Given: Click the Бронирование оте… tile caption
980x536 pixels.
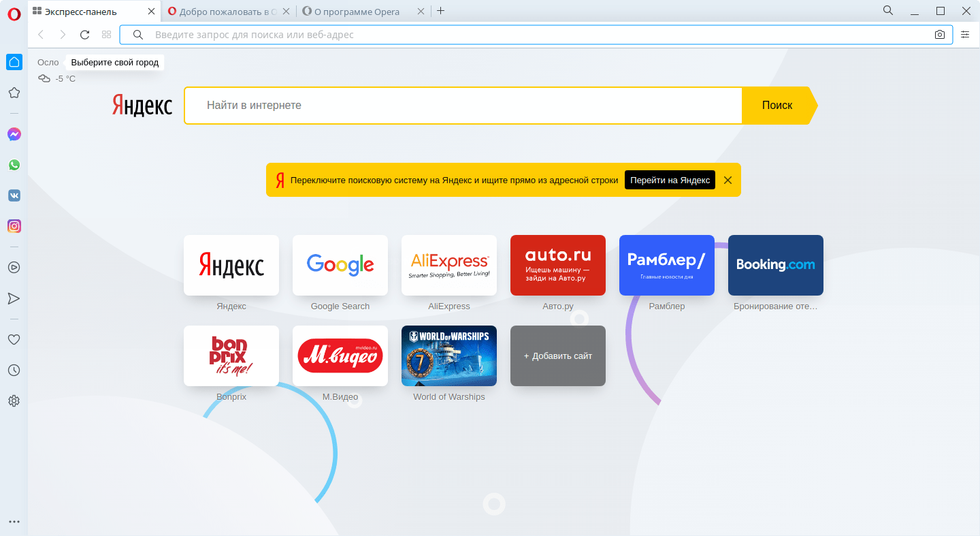Looking at the screenshot, I should [776, 306].
